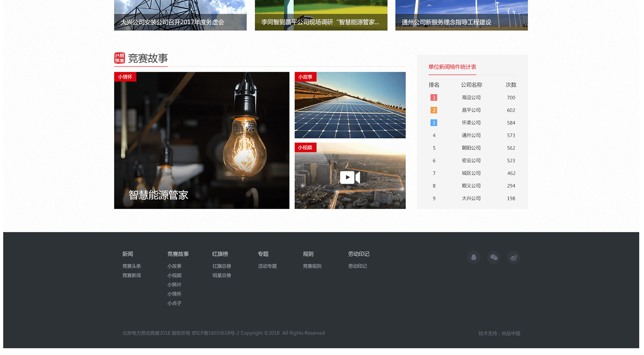Click 怀柔公司 in the ranking table
This screenshot has width=644, height=355.
[471, 123]
